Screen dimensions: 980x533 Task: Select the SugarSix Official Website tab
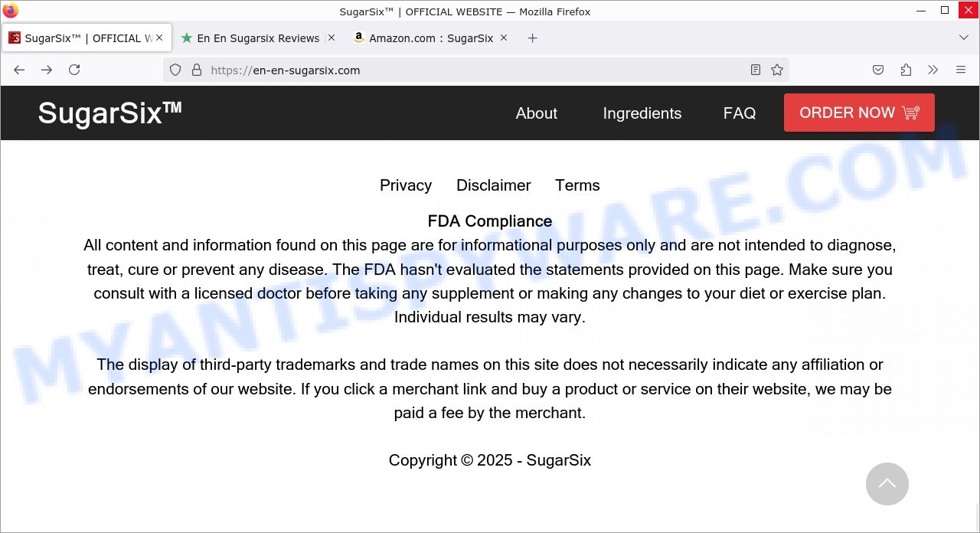[x=86, y=38]
